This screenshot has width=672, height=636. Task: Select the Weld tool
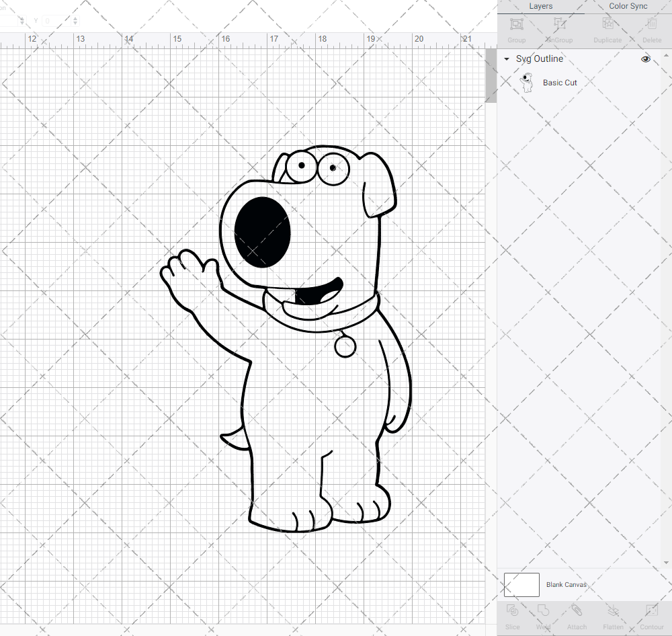click(x=543, y=615)
